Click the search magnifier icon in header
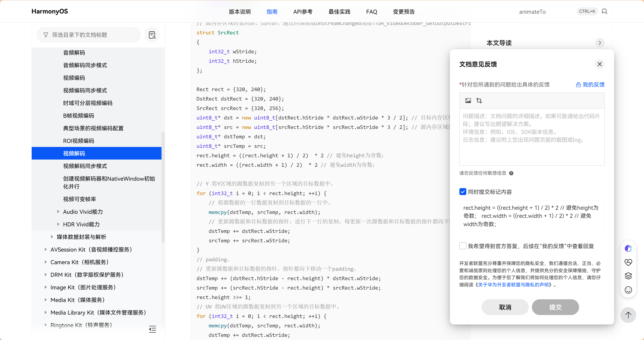Image resolution: width=644 pixels, height=340 pixels. (x=604, y=11)
